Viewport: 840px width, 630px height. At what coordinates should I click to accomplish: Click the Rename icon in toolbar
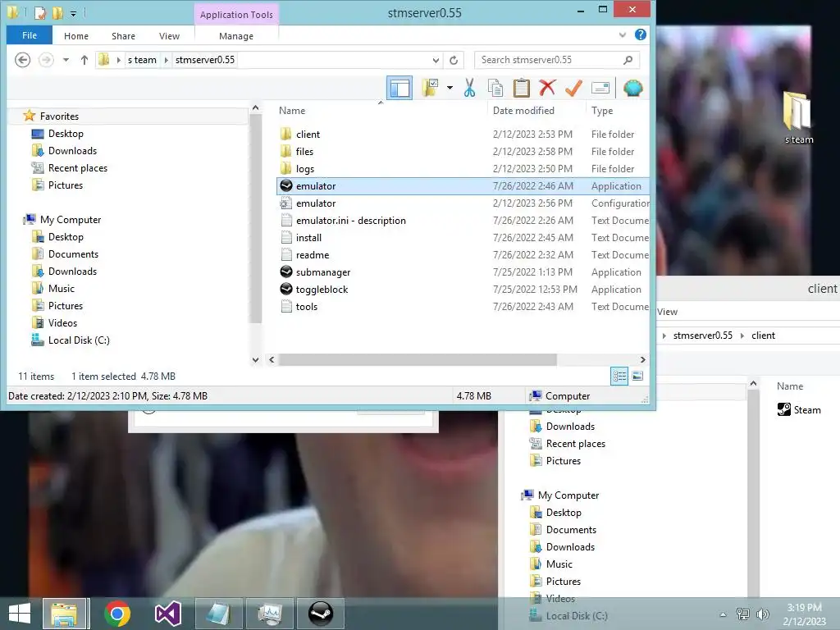pyautogui.click(x=600, y=88)
